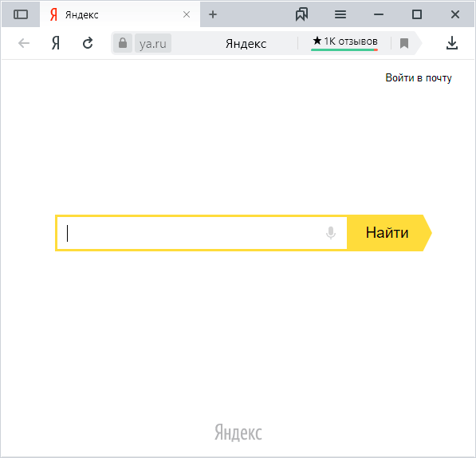The width and height of the screenshot is (476, 458).
Task: Go back with the arrow button
Action: [x=24, y=43]
